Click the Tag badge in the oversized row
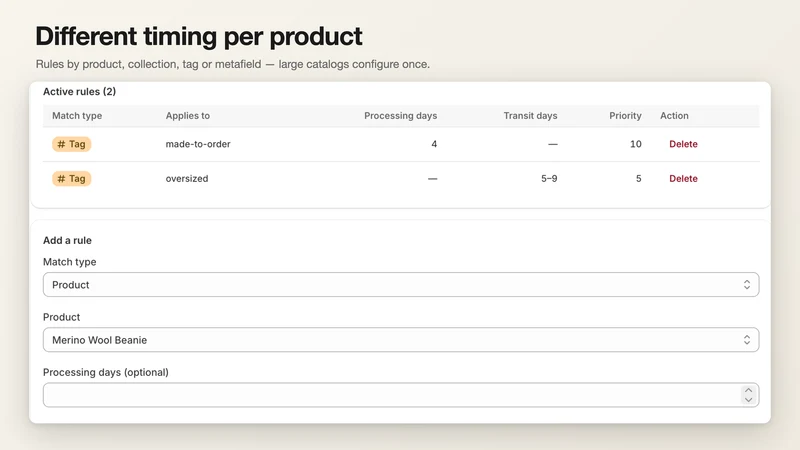This screenshot has width=800, height=450. pos(71,179)
